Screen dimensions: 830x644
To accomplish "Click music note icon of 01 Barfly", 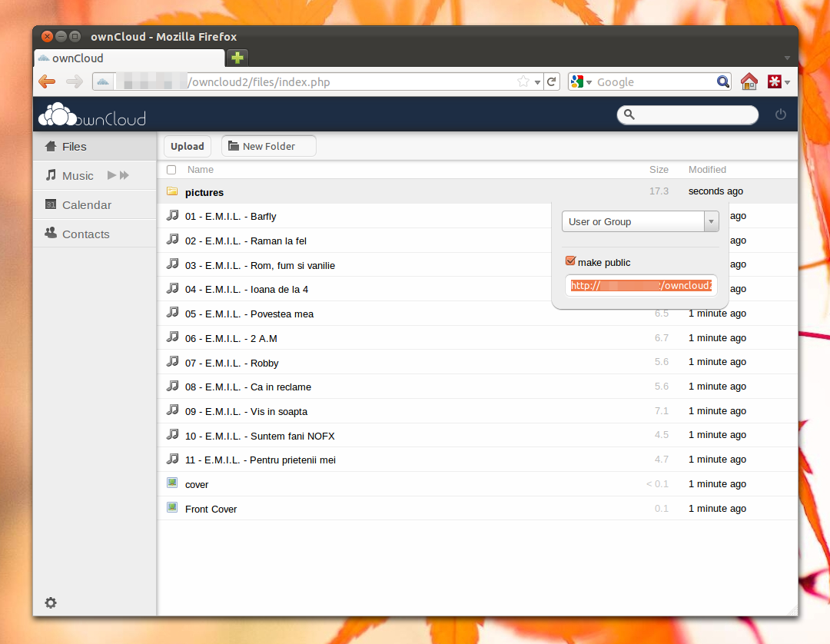I will point(172,215).
